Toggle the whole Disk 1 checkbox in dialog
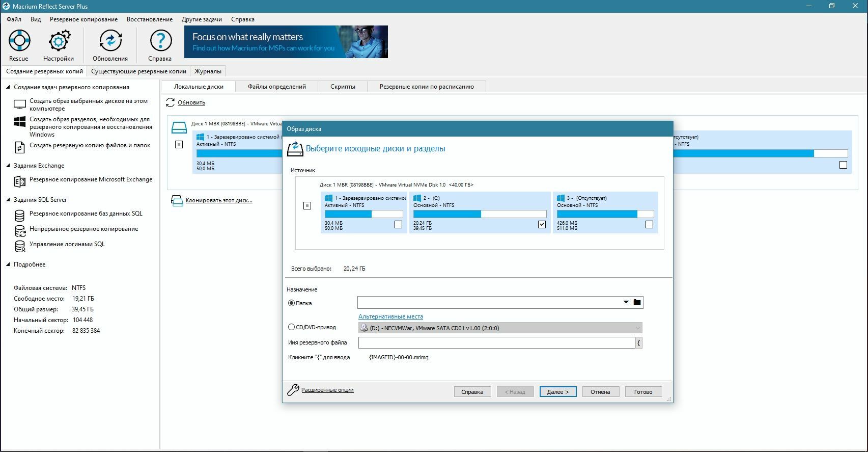Image resolution: width=868 pixels, height=452 pixels. (307, 206)
